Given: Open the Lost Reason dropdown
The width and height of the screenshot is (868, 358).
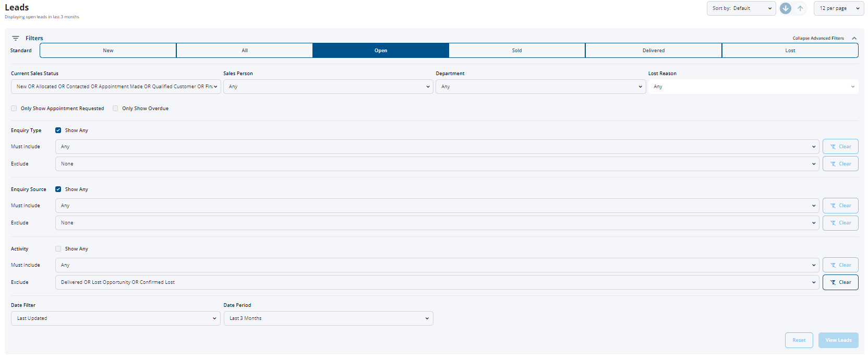Looking at the screenshot, I should pos(753,87).
